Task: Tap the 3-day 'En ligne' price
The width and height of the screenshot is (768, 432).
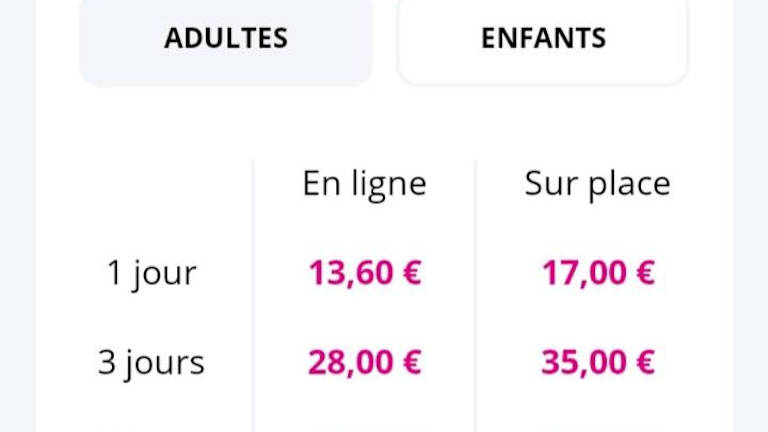Action: tap(364, 362)
